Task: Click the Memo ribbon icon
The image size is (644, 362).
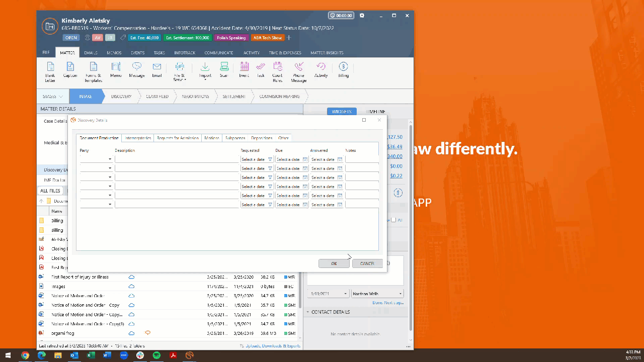Action: point(116,70)
